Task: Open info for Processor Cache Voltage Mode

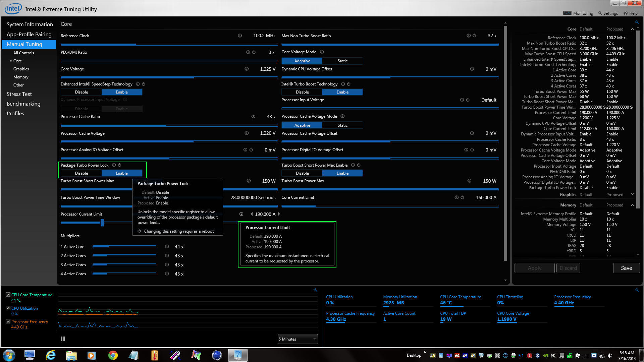Action: tap(342, 116)
